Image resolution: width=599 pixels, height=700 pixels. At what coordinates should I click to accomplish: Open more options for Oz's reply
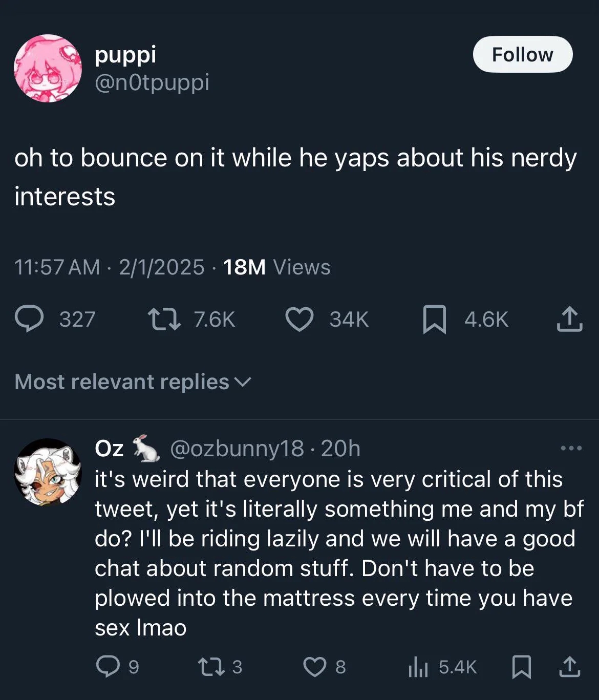click(571, 449)
